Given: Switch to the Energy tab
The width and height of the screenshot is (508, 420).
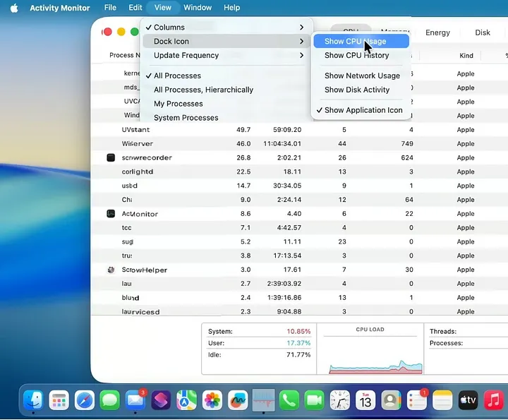Looking at the screenshot, I should coord(437,32).
